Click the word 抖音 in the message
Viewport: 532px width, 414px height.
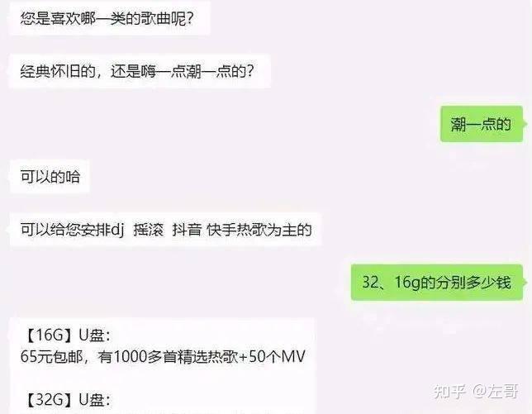(x=187, y=230)
